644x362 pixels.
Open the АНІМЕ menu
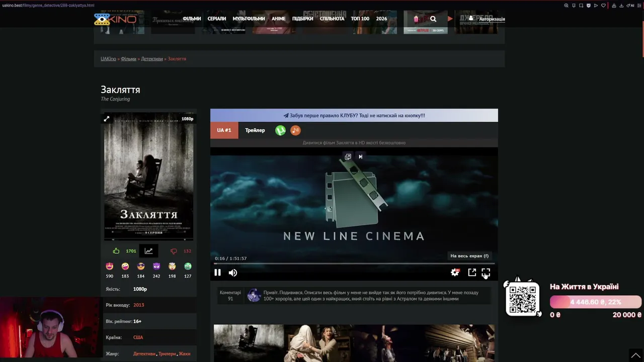pos(278,19)
